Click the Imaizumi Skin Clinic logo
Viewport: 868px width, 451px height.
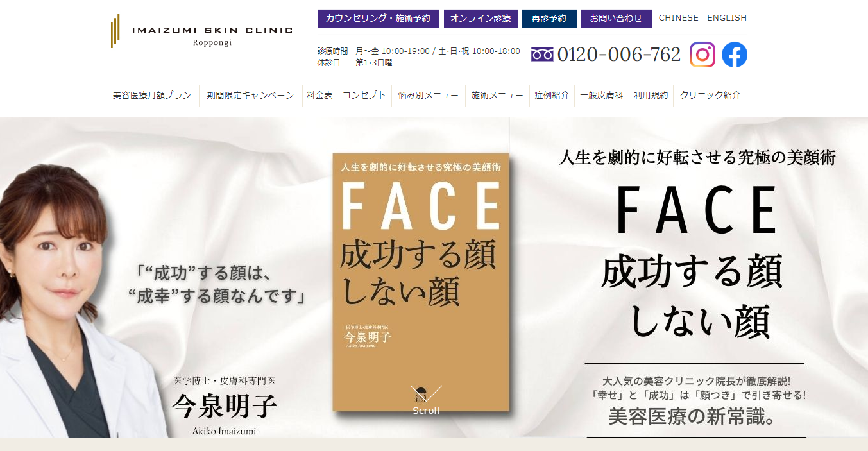point(201,31)
